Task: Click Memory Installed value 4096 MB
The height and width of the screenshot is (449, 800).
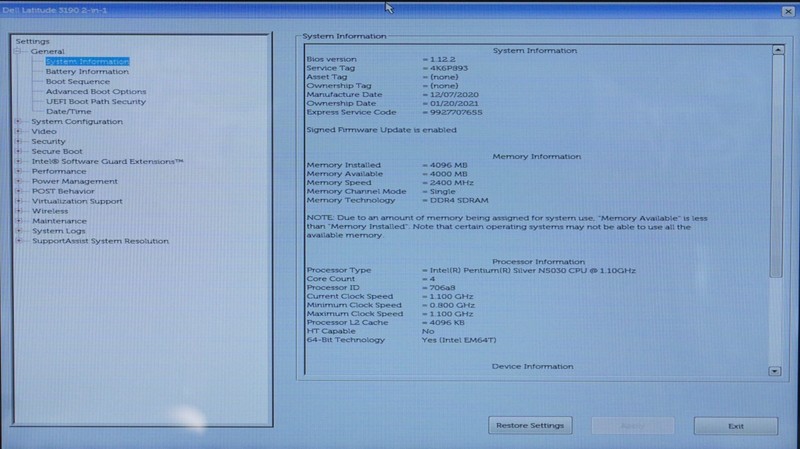Action: (x=448, y=165)
